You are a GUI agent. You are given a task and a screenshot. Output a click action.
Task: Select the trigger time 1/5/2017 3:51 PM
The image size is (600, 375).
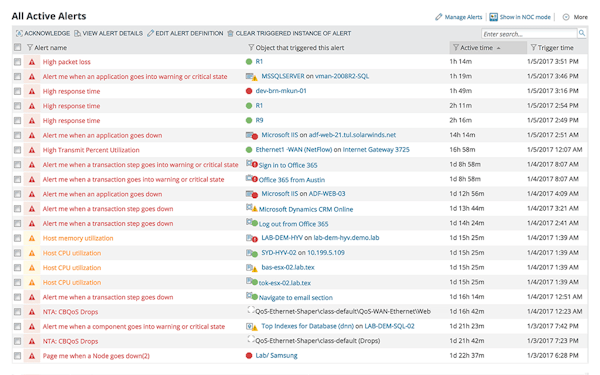pyautogui.click(x=553, y=62)
